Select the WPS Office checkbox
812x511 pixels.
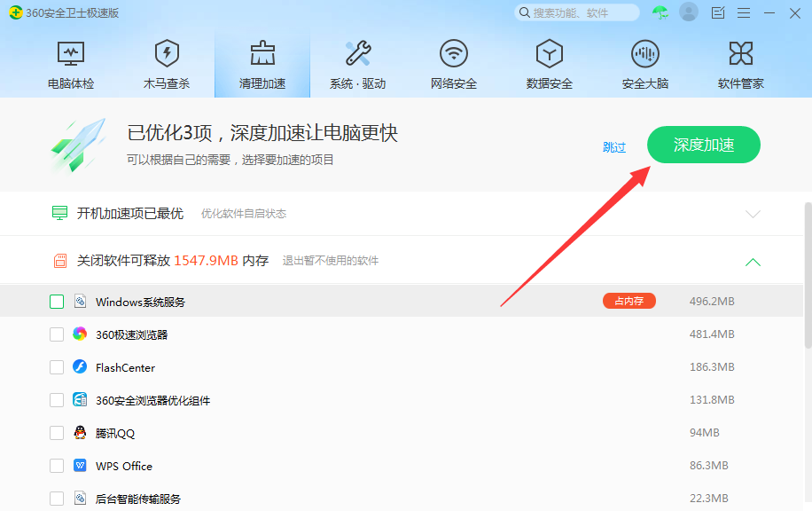(57, 466)
